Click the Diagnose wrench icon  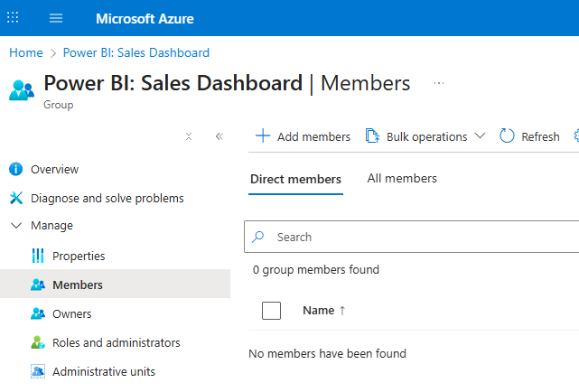[x=16, y=198]
